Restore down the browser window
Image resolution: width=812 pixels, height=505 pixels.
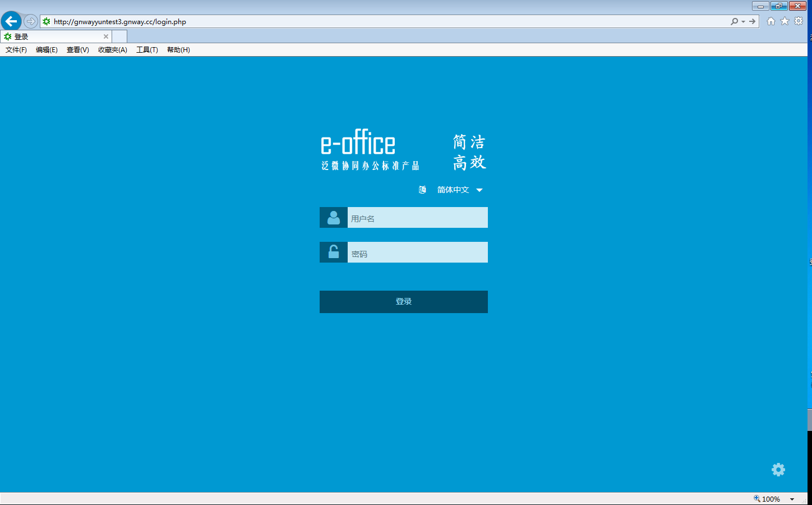pos(779,6)
